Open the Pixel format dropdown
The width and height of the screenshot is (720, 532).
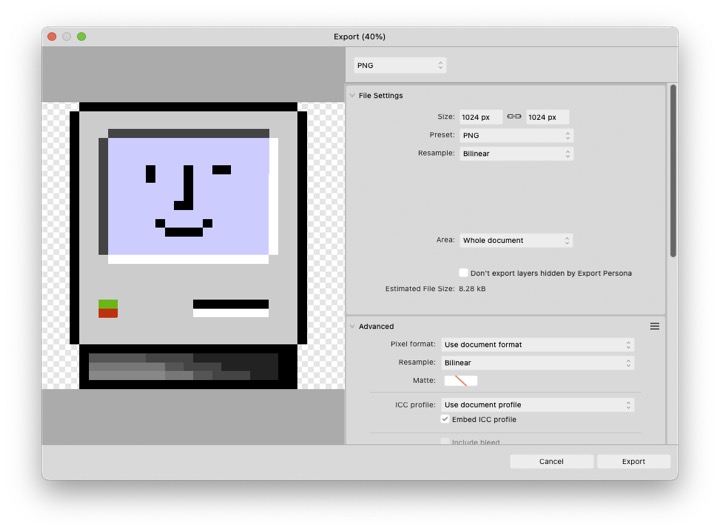coord(537,345)
